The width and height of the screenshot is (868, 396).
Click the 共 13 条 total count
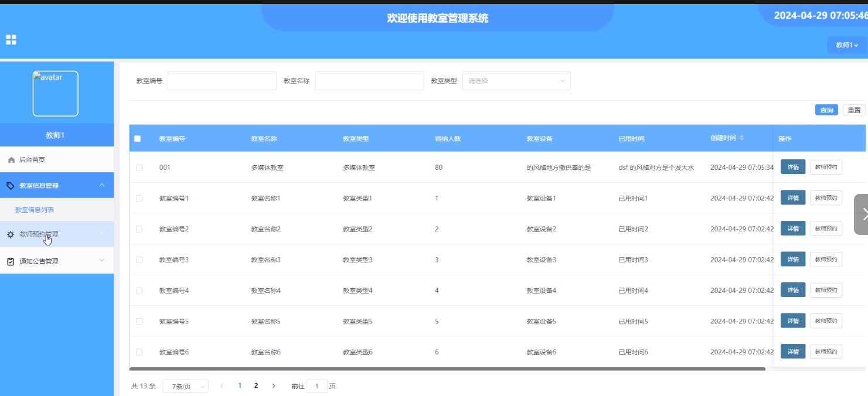[144, 386]
